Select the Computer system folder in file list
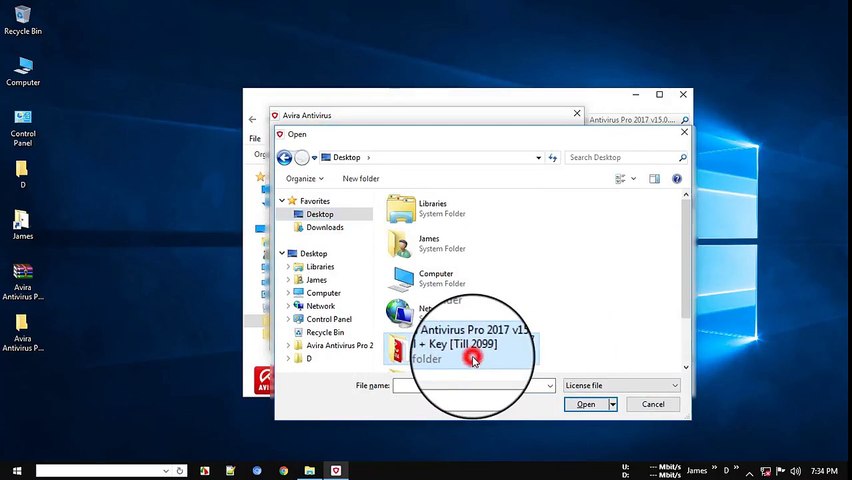The width and height of the screenshot is (852, 480). coord(426,278)
